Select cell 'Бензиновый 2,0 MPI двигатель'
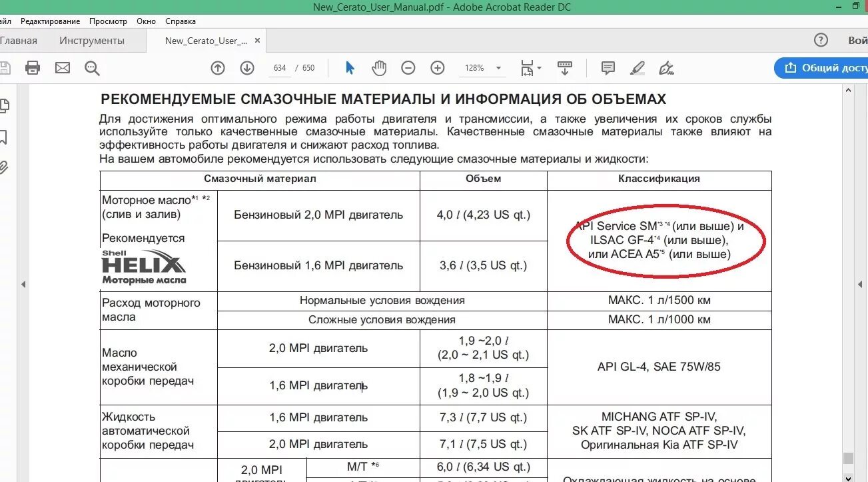The width and height of the screenshot is (868, 482). [318, 215]
